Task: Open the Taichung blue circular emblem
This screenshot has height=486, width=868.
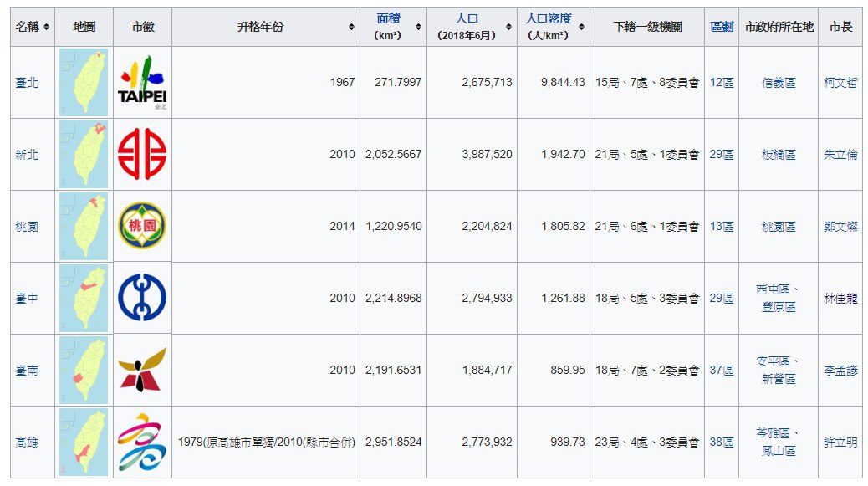Action: click(142, 297)
